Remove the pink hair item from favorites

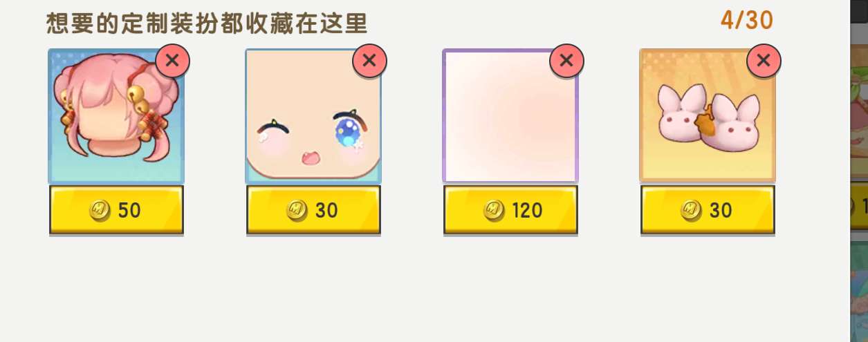[172, 61]
